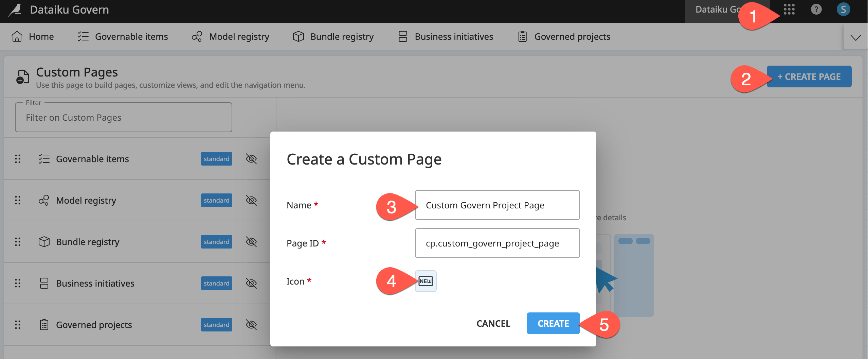
Task: Expand the navigation bar chevron
Action: [x=855, y=37]
